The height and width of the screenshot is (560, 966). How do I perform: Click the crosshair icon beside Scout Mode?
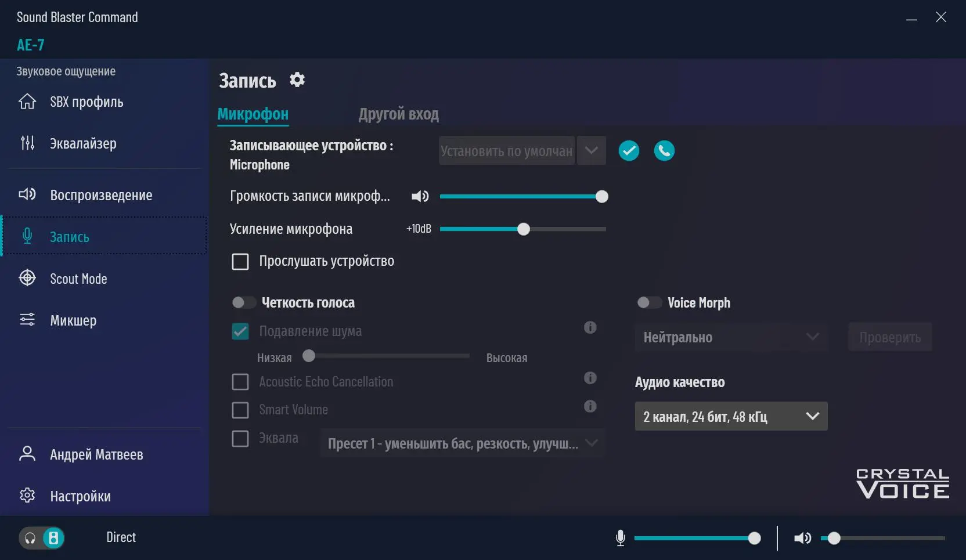[x=27, y=278]
